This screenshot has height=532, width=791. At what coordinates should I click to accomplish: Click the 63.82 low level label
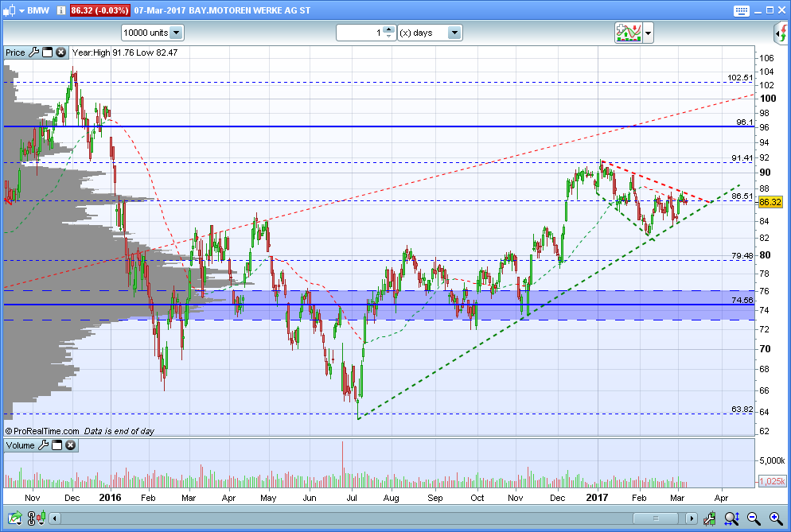pos(742,409)
